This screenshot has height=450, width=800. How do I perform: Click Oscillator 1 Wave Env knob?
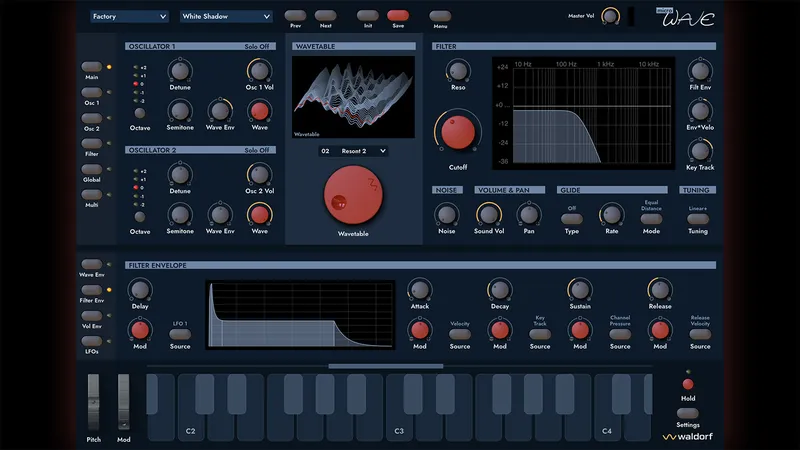[220, 111]
